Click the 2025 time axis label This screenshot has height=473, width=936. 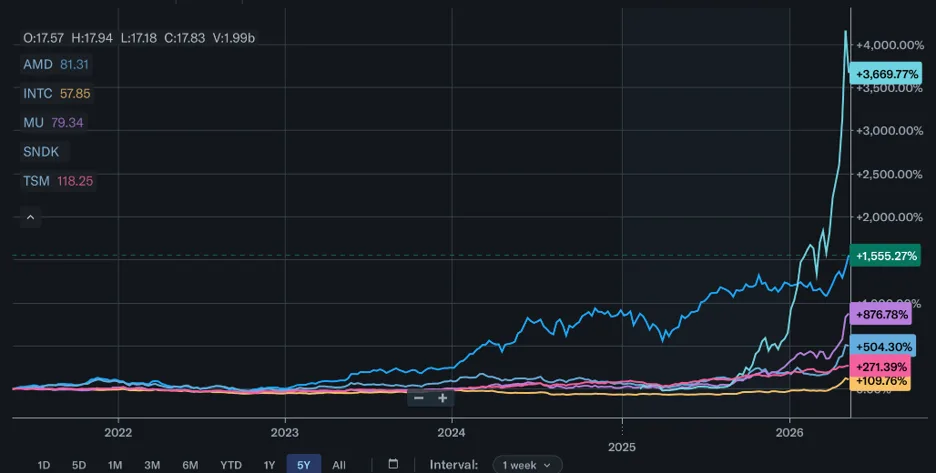point(622,447)
